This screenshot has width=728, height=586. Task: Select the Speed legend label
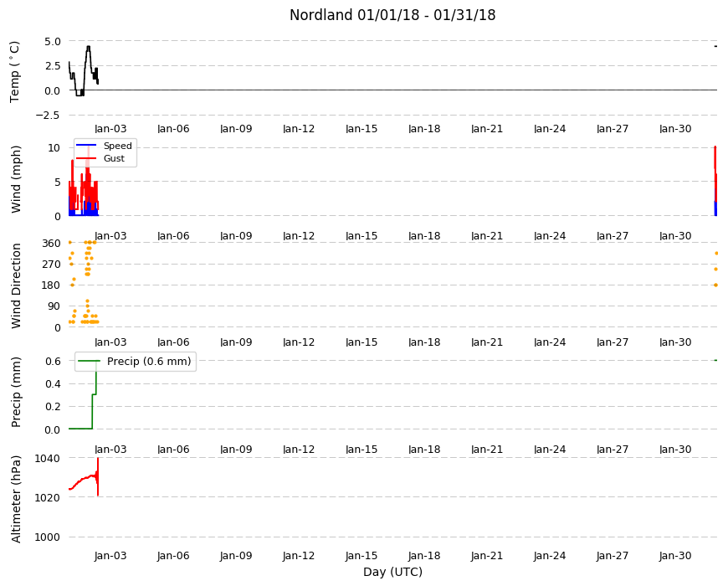117,146
